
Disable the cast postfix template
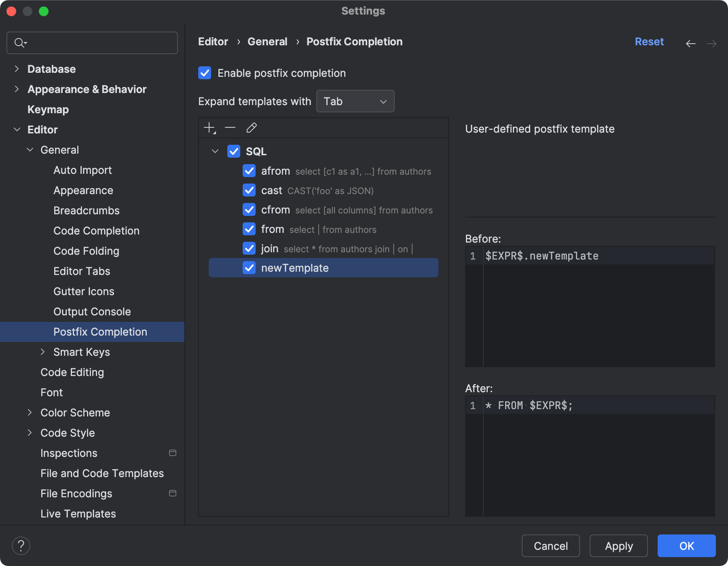[x=249, y=190]
